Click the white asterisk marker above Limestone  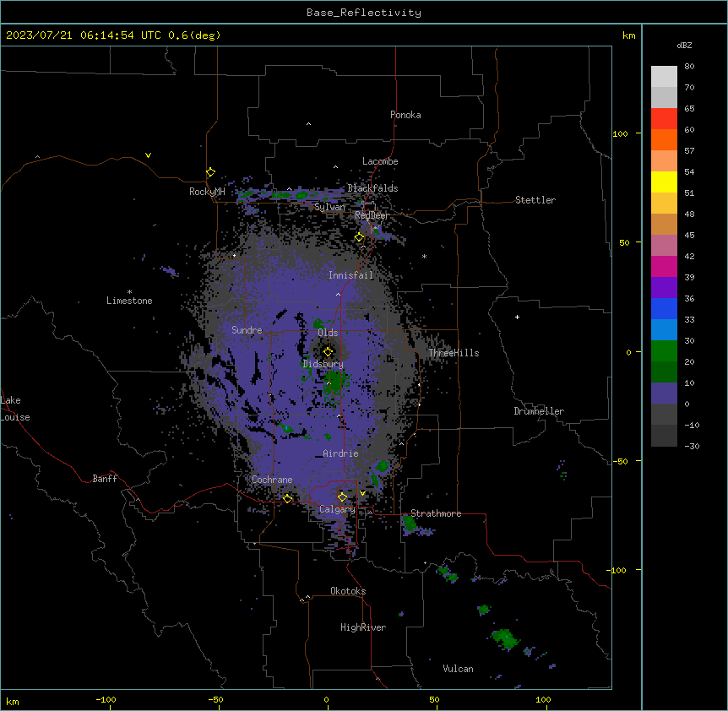coord(129,292)
